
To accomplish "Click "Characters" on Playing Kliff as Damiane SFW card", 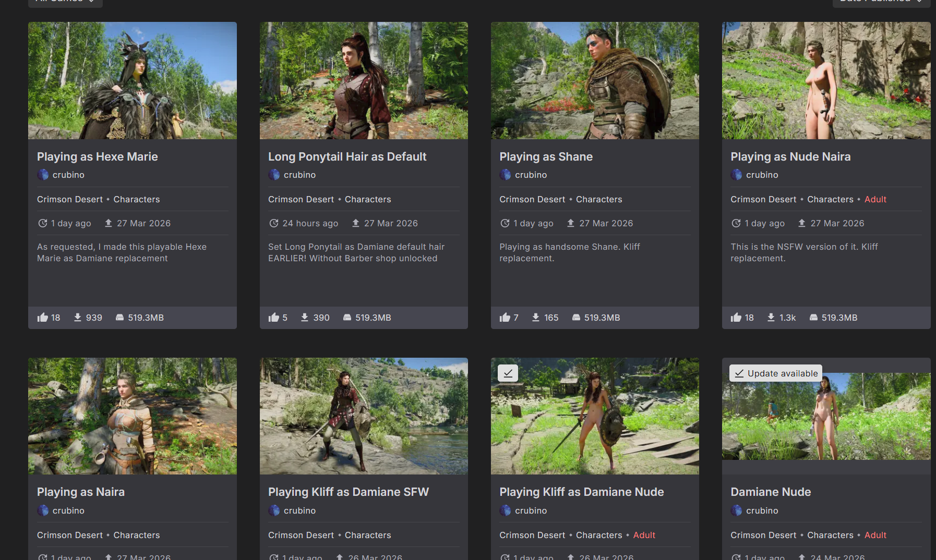I will [x=368, y=535].
